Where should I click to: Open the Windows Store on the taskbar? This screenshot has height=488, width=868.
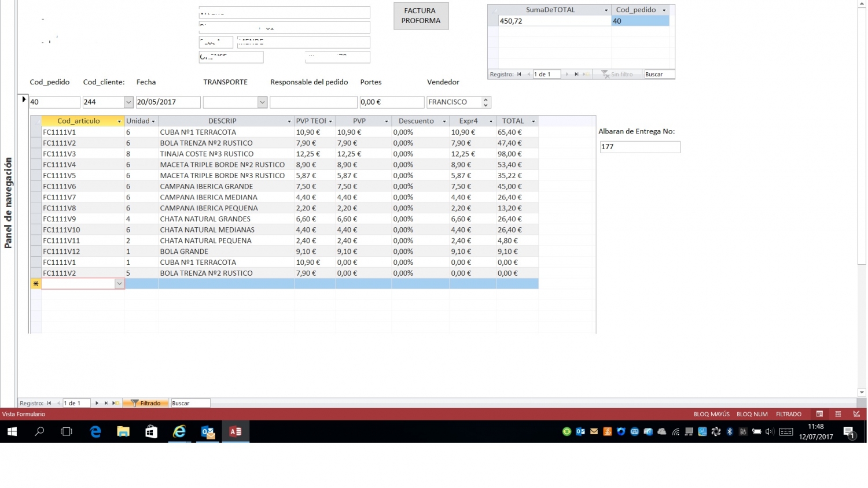pyautogui.click(x=151, y=431)
